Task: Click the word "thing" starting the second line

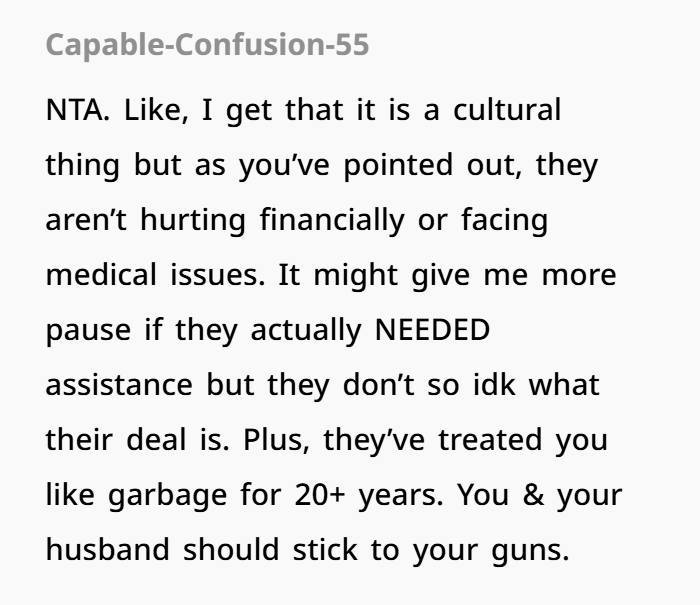Action: [83, 166]
